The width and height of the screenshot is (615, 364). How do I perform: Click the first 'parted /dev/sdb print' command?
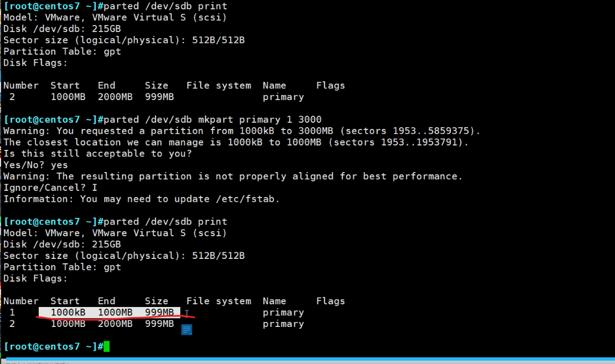coord(165,6)
